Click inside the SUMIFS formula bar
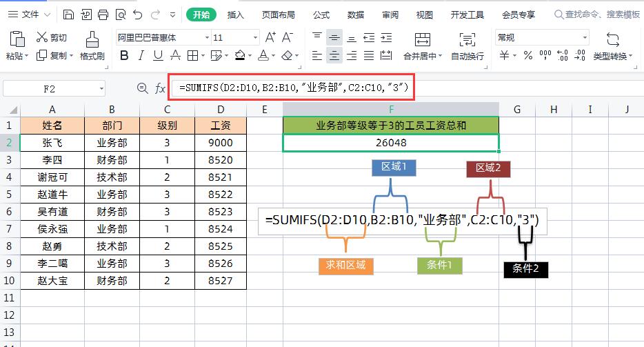Screen dimensions: 644x347 407,87
